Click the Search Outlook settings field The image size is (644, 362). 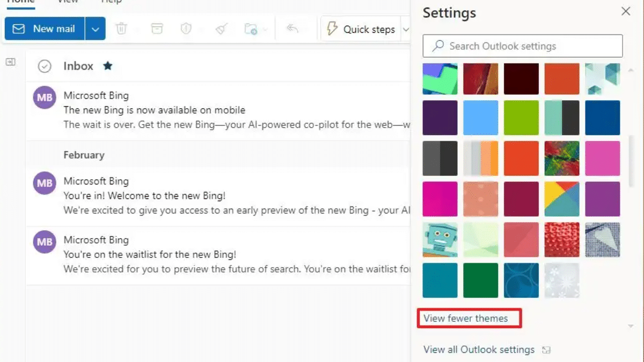point(523,46)
